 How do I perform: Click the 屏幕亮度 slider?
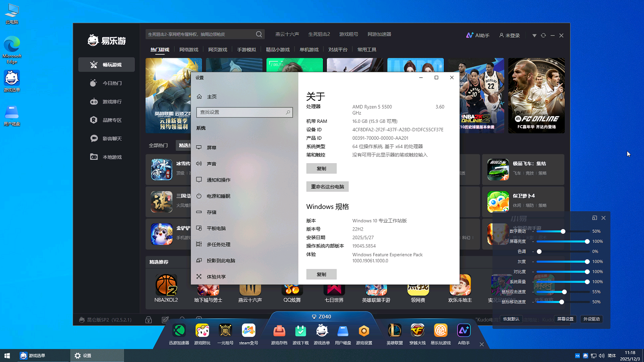pos(562,241)
